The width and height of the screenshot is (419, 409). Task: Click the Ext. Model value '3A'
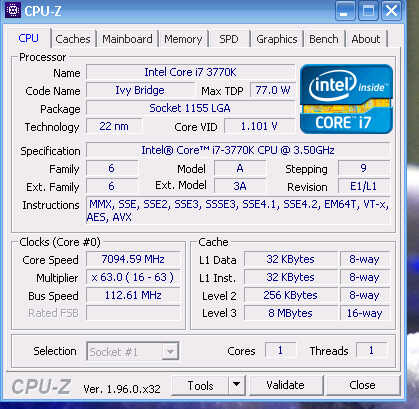click(x=240, y=186)
